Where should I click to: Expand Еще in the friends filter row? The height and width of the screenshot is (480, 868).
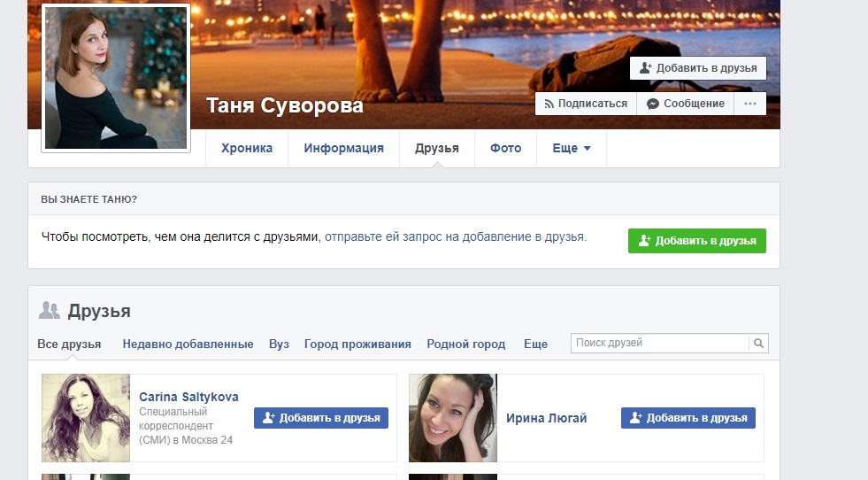pos(535,345)
